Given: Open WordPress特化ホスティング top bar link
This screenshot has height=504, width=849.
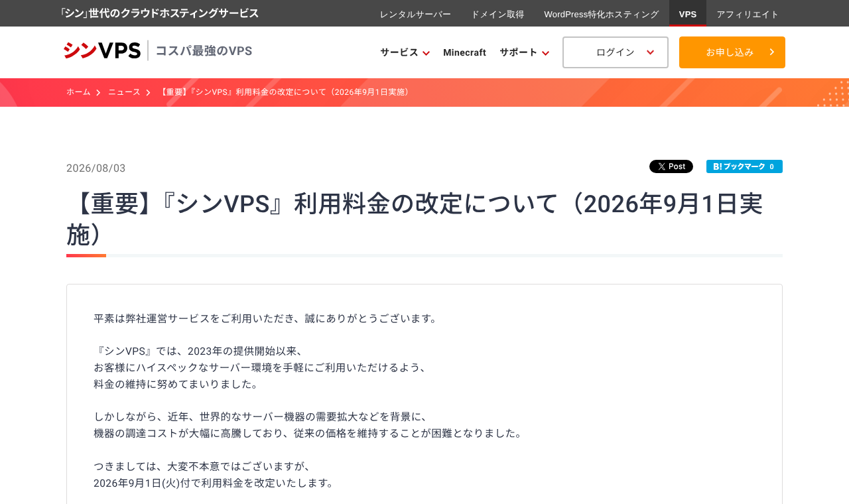Looking at the screenshot, I should [x=602, y=14].
